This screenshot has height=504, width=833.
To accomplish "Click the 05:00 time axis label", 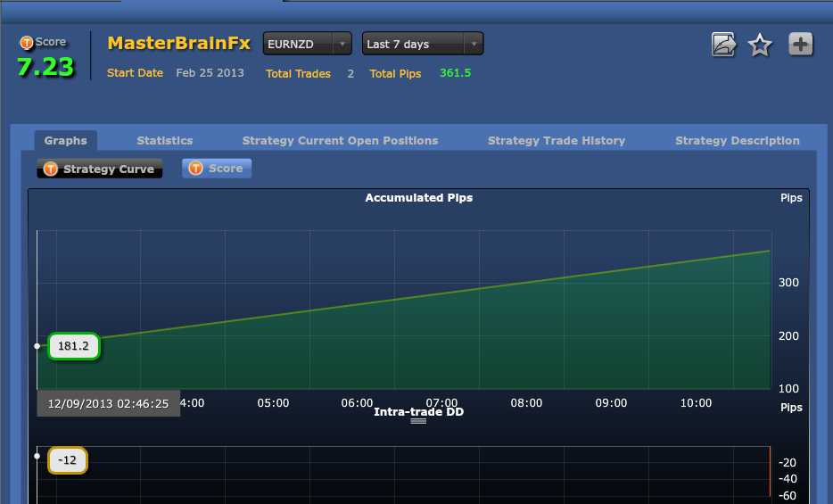I will point(273,403).
